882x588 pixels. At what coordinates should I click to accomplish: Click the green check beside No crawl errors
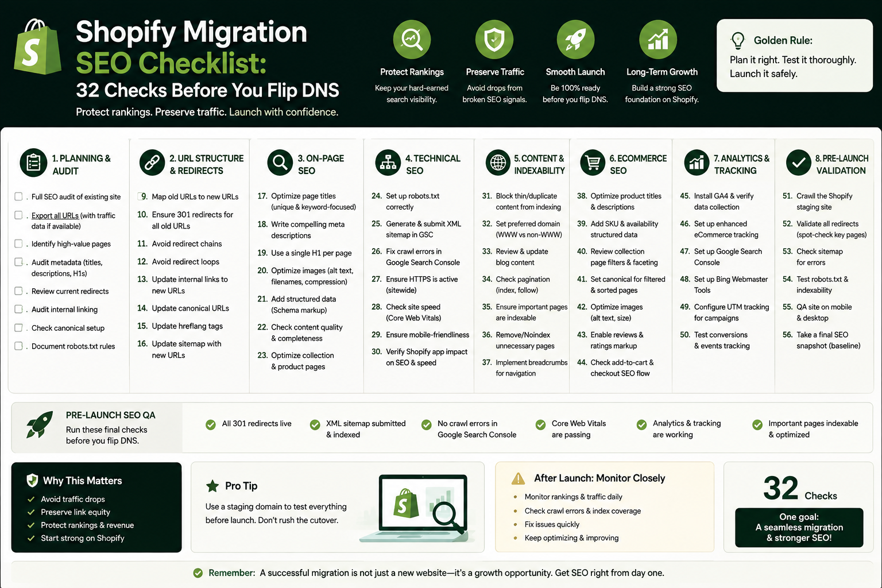(426, 425)
